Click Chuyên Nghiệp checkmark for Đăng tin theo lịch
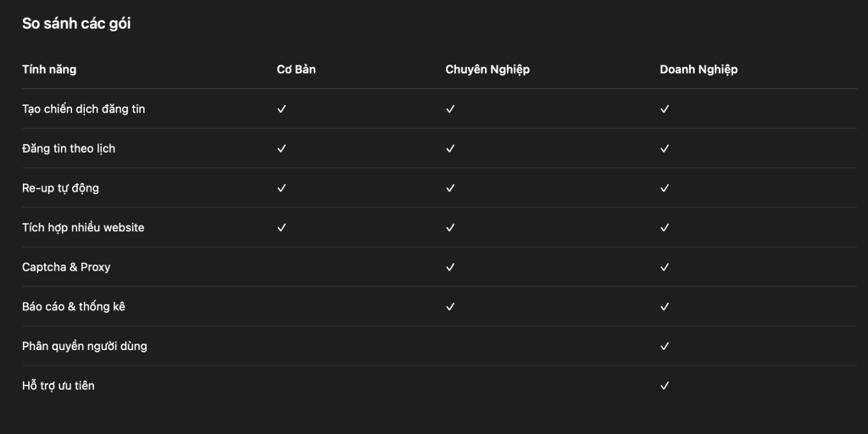This screenshot has height=434, width=868. click(x=450, y=148)
